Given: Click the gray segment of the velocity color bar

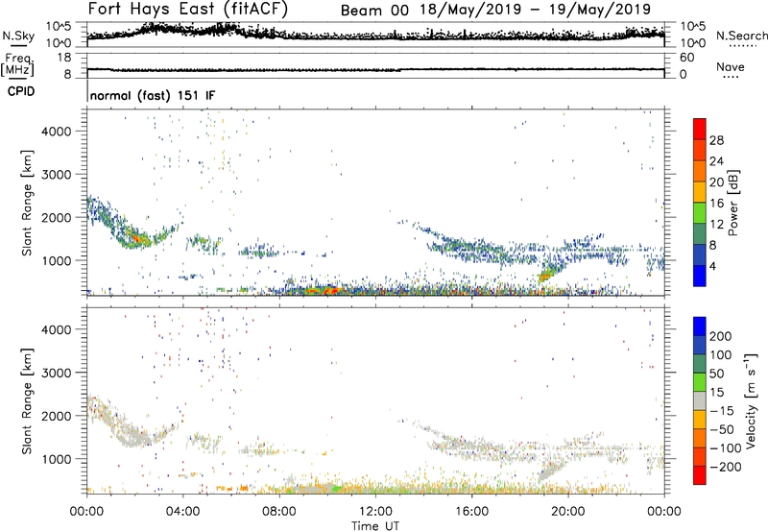Looking at the screenshot, I should click(x=700, y=401).
